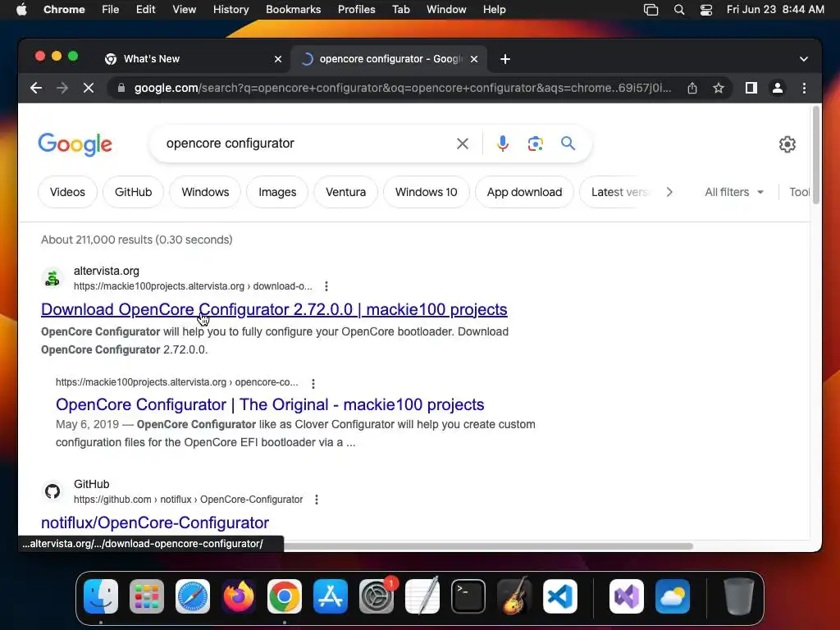Click the Windows filter chip
The width and height of the screenshot is (840, 630).
[x=205, y=192]
